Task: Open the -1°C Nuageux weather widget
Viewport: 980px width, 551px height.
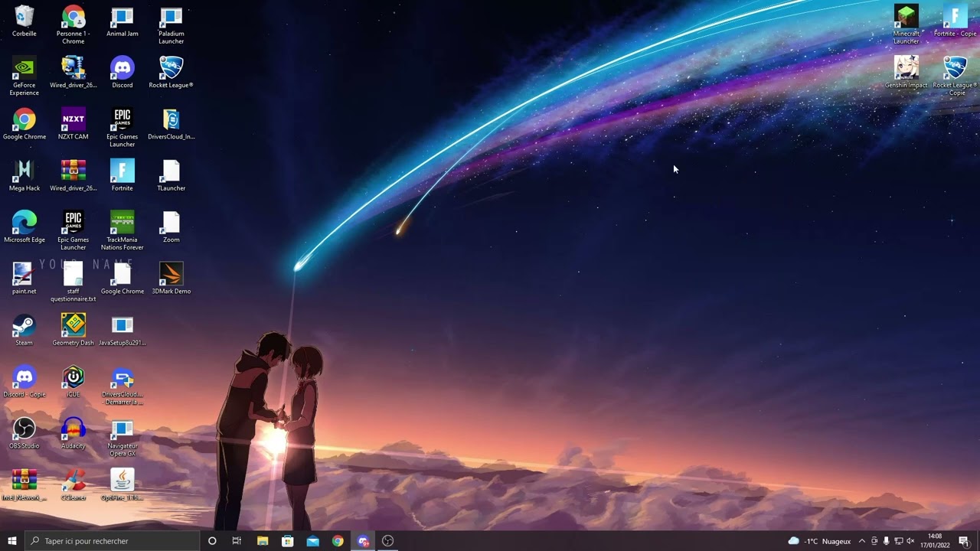Action: 819,541
